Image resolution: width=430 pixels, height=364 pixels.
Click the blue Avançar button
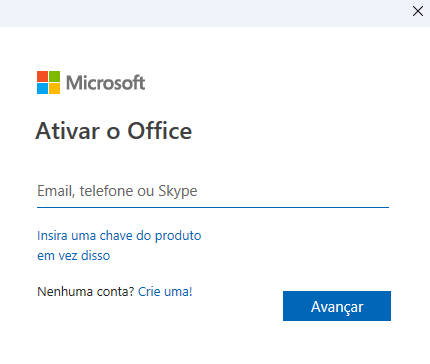pyautogui.click(x=337, y=306)
